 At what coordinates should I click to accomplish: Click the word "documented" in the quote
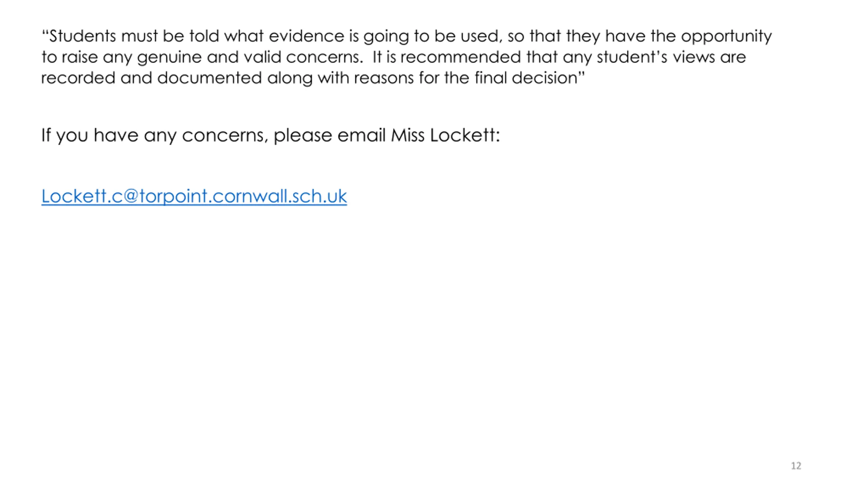[209, 78]
